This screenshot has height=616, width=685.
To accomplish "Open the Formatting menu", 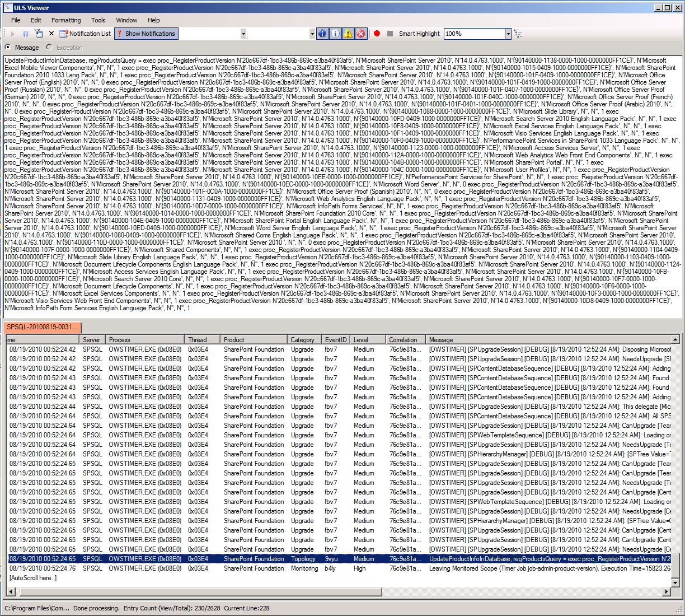I will [x=66, y=20].
